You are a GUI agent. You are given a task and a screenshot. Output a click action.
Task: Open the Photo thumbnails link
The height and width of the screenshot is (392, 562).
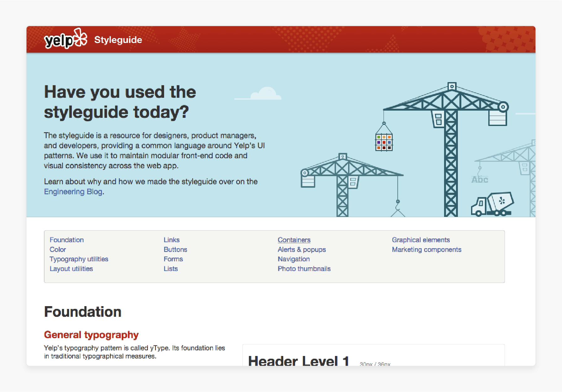point(304,269)
